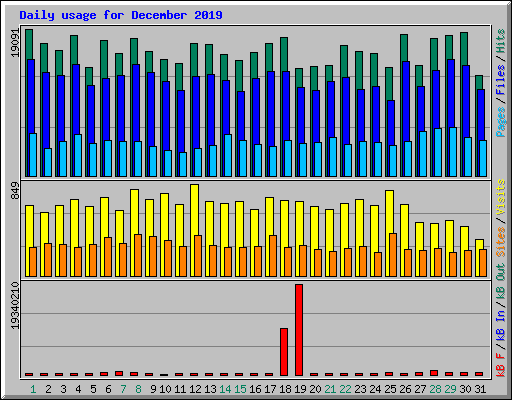Click the "Pages" legend label
Viewport: 512px width, 400px height.
click(500, 122)
